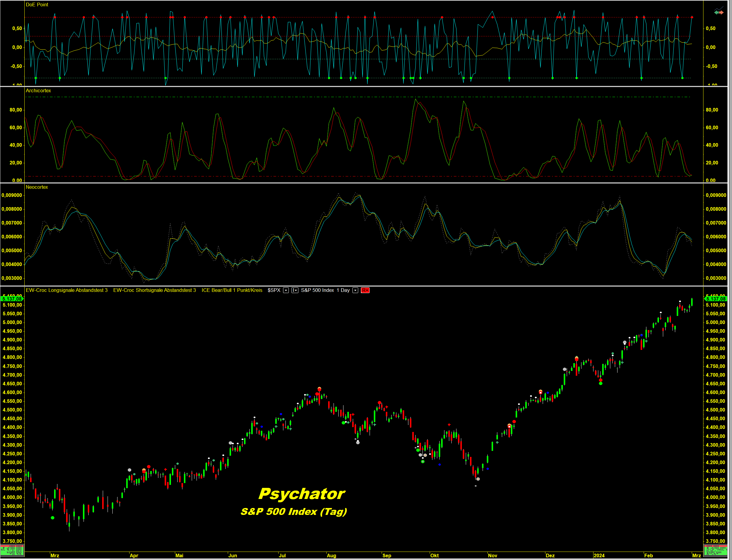
Task: Open the $SPX symbol dropdown arrow
Action: click(x=285, y=290)
